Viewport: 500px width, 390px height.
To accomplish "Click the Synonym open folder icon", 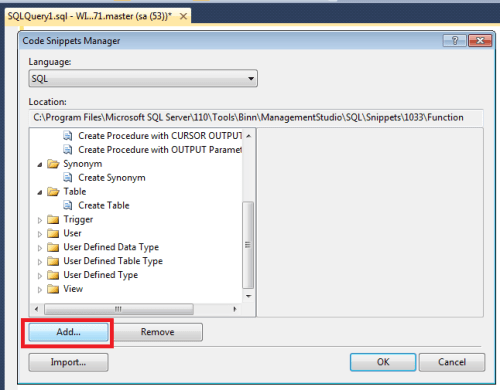I will click(x=53, y=164).
